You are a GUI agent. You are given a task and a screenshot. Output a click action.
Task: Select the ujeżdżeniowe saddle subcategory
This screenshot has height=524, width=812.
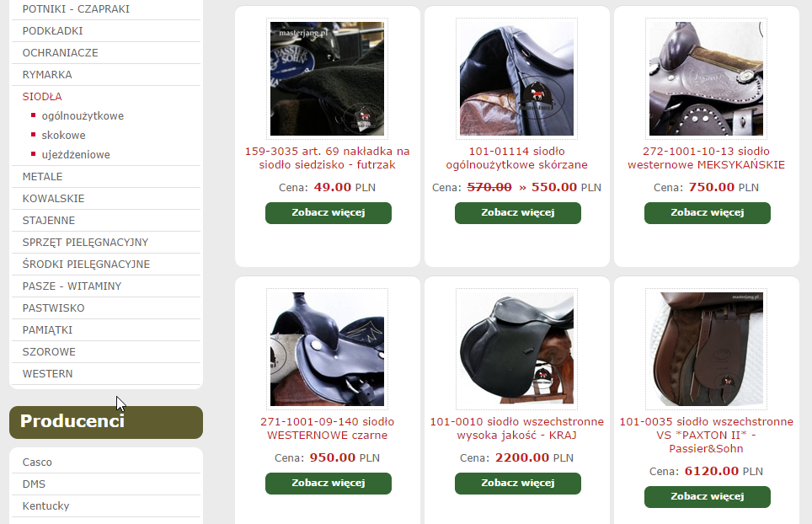click(x=76, y=155)
